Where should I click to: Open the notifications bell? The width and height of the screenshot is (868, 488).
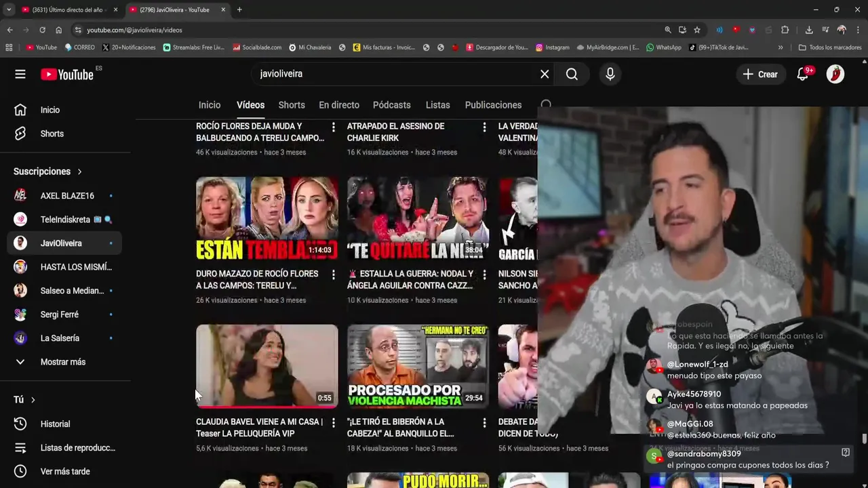click(x=803, y=74)
